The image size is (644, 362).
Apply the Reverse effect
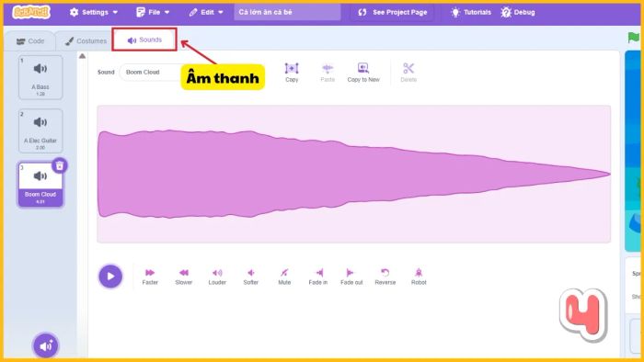click(x=385, y=277)
